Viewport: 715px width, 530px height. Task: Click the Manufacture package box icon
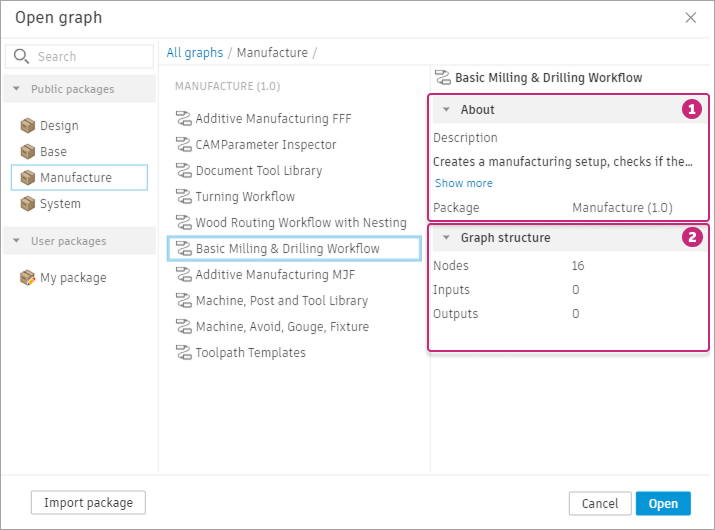(x=28, y=177)
